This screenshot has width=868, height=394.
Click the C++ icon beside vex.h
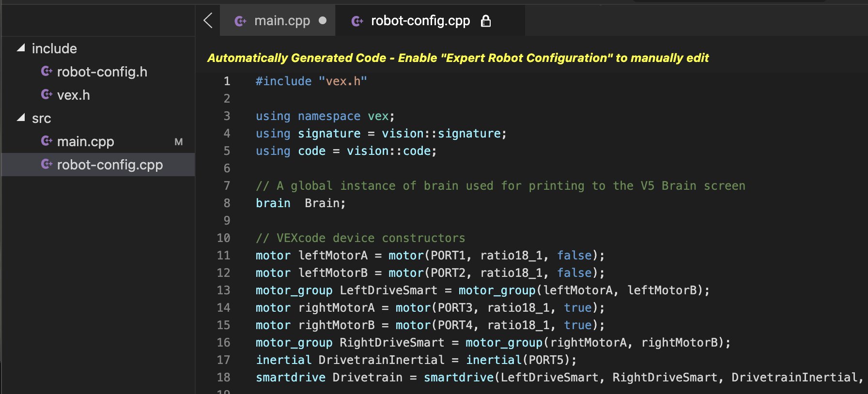pos(46,95)
